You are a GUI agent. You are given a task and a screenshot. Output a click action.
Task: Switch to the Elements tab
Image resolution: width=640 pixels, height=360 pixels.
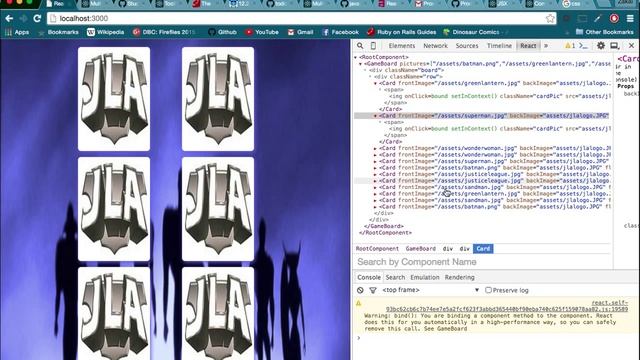pyautogui.click(x=402, y=46)
